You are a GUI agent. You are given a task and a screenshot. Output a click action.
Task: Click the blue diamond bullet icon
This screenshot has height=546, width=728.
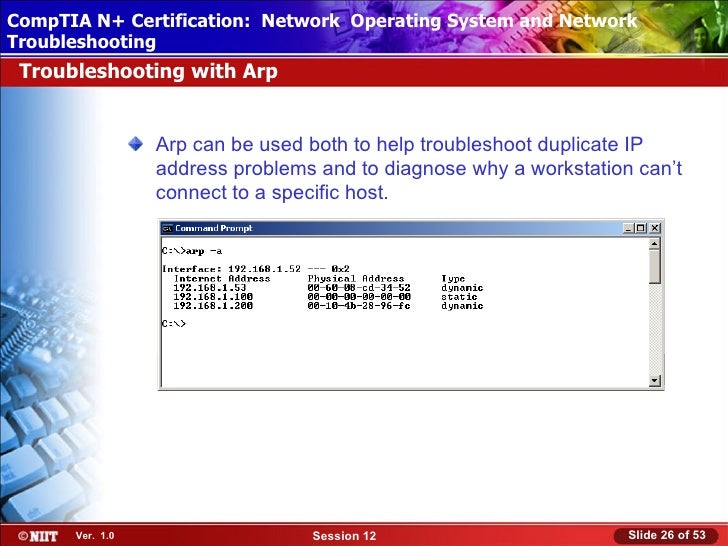136,144
